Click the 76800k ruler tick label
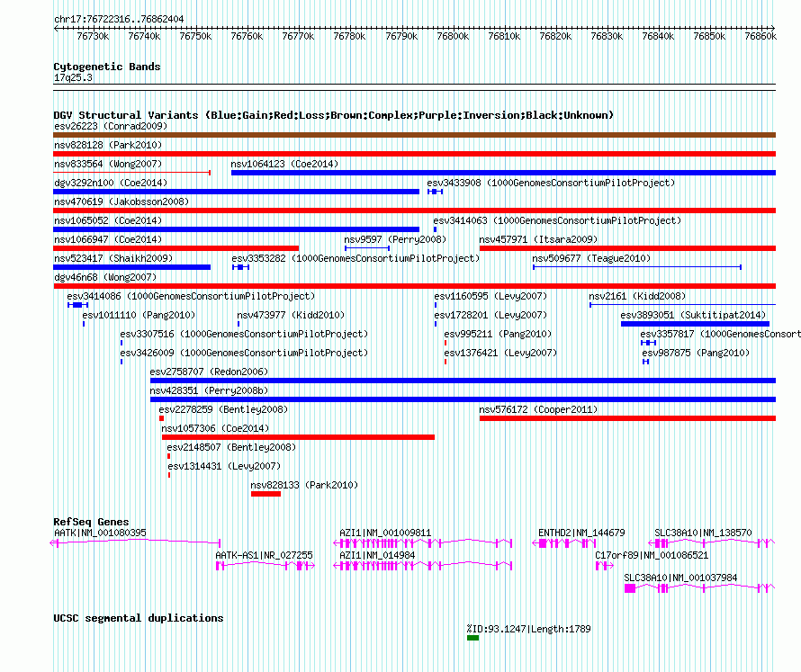This screenshot has height=672, width=801. click(453, 36)
